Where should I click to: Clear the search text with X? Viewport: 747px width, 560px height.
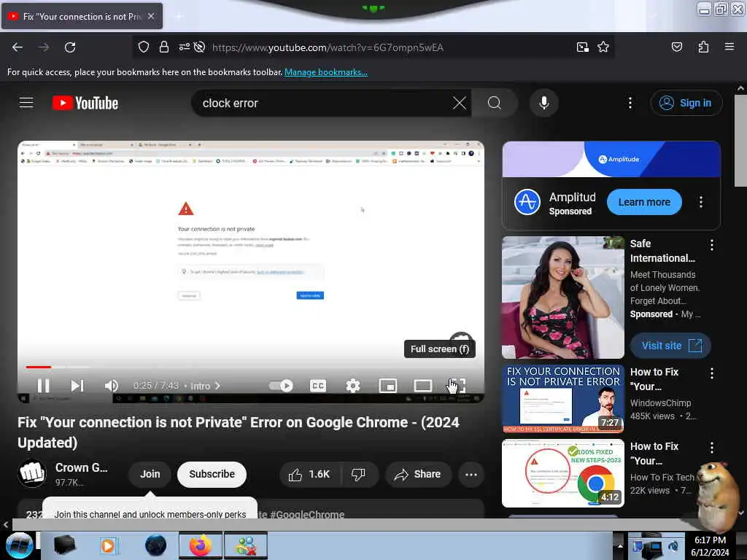coord(460,103)
